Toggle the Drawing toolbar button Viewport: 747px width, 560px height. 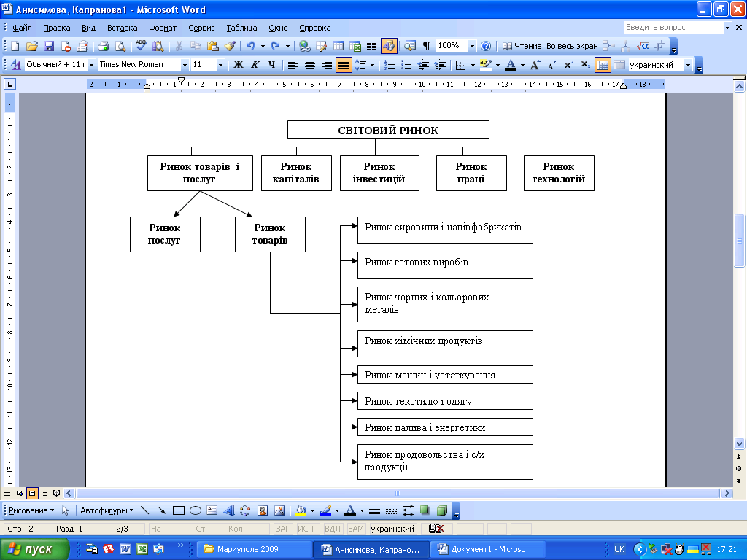tap(389, 46)
